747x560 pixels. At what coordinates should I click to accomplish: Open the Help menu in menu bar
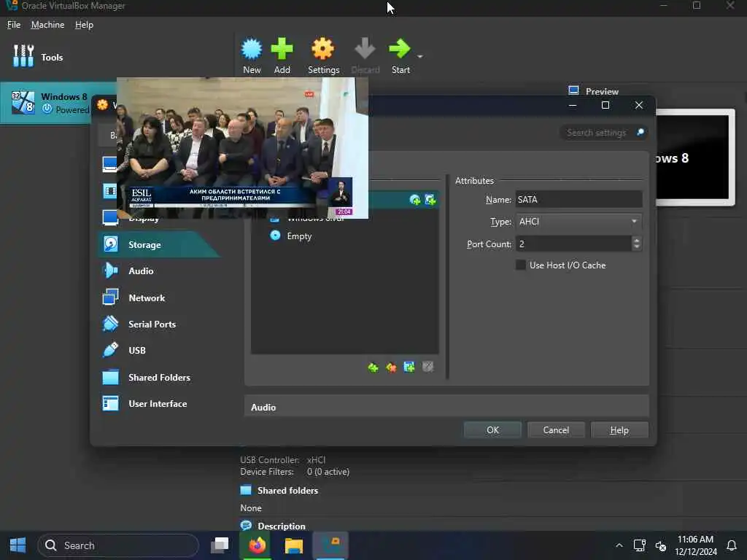pos(84,25)
